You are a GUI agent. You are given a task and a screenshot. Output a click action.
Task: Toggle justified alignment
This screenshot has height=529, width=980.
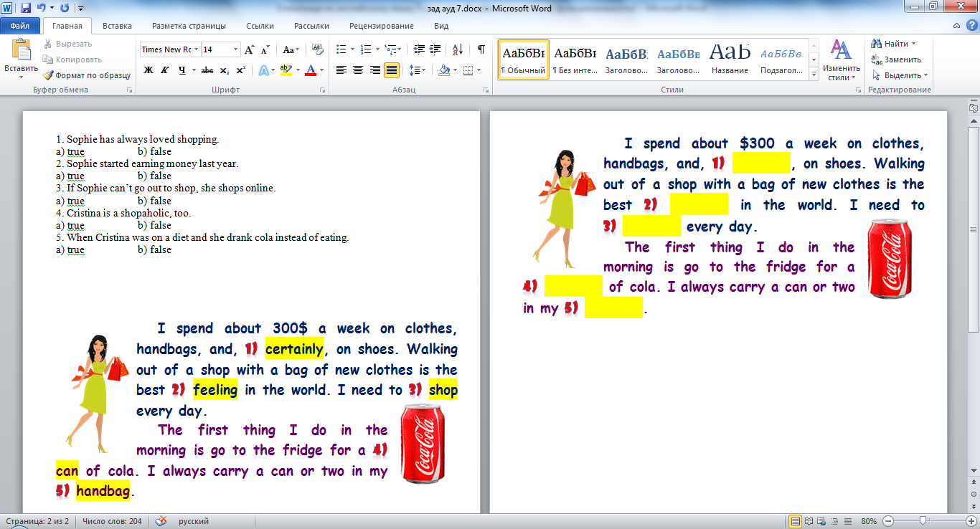[x=392, y=70]
